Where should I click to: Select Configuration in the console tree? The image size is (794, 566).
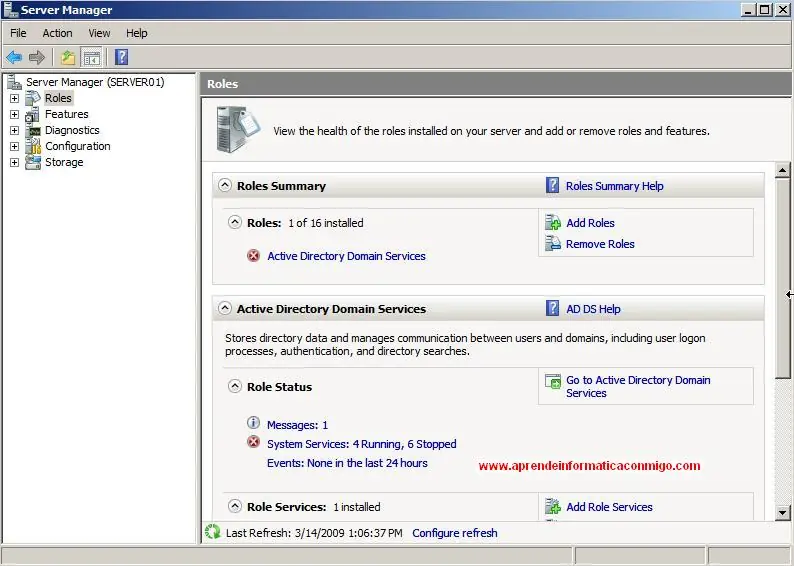pyautogui.click(x=77, y=146)
